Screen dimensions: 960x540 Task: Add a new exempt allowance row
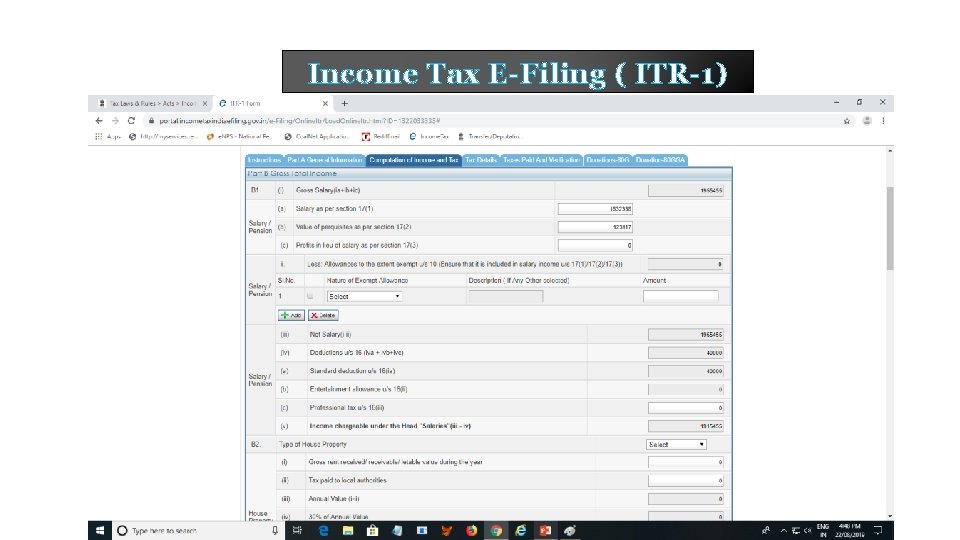(291, 315)
